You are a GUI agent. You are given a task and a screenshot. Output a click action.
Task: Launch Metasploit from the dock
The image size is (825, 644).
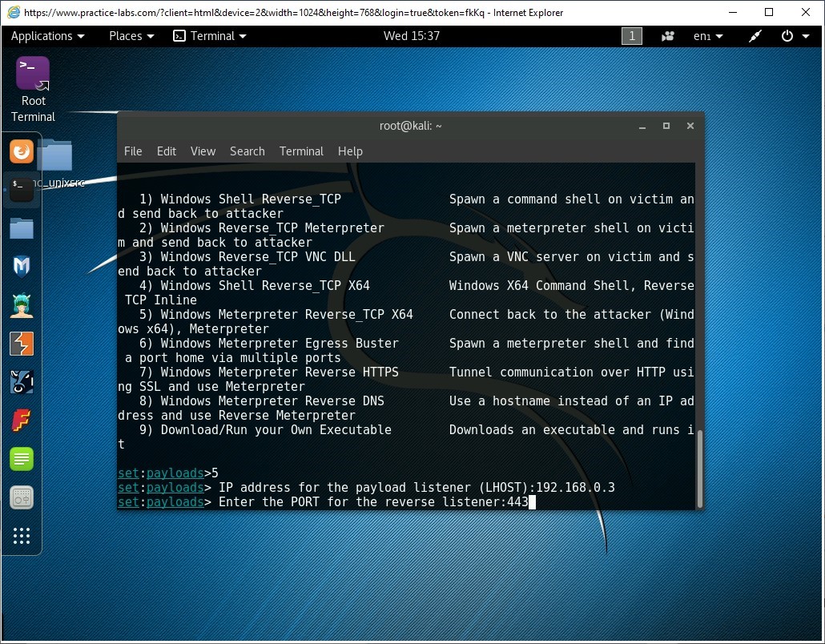tap(22, 267)
